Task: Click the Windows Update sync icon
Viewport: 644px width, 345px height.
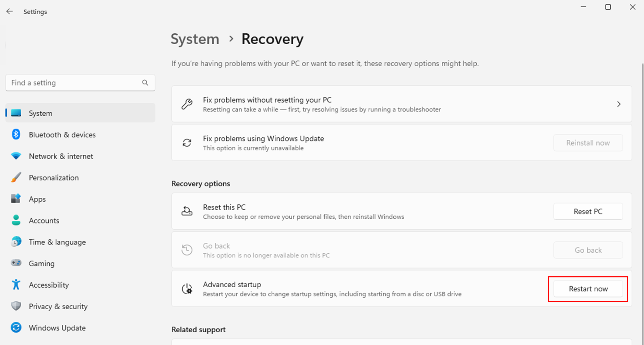Action: (x=16, y=327)
